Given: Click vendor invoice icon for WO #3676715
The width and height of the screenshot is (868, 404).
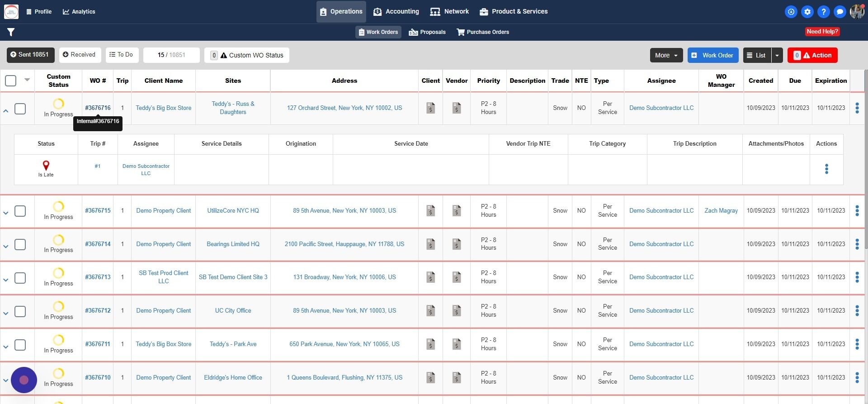Looking at the screenshot, I should [x=457, y=211].
